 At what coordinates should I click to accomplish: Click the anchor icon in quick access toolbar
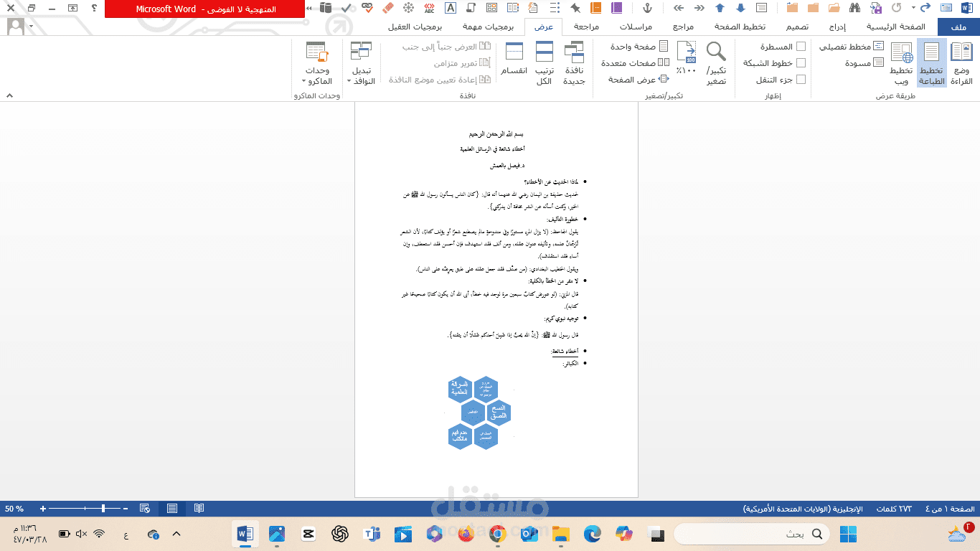[646, 8]
